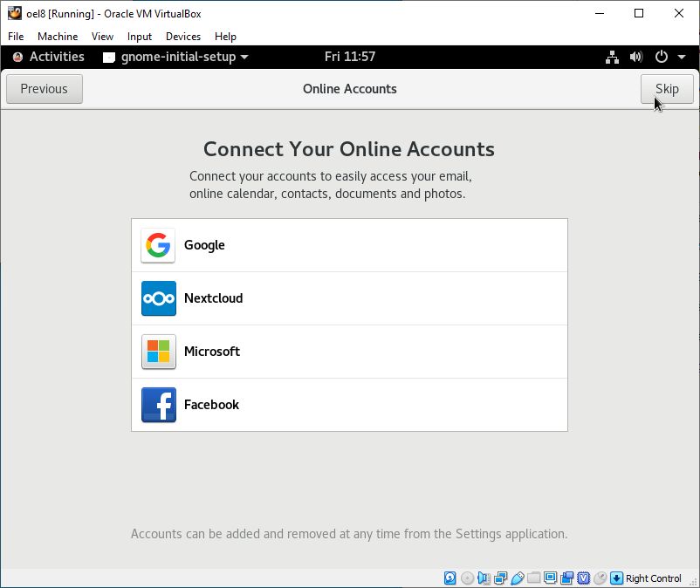Click the gnome-initial-setup app icon in top bar
This screenshot has height=588, width=700.
(109, 57)
